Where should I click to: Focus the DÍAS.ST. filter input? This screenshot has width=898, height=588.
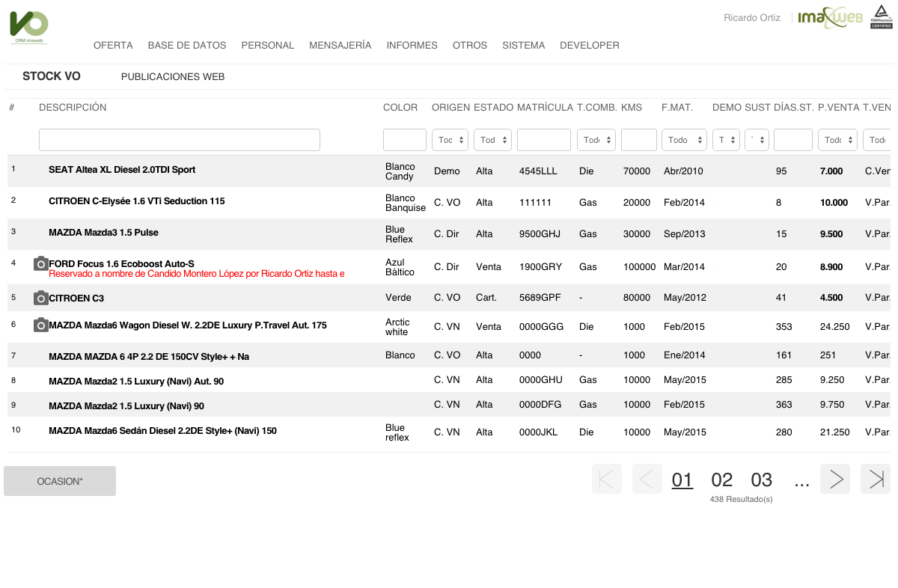(x=793, y=140)
